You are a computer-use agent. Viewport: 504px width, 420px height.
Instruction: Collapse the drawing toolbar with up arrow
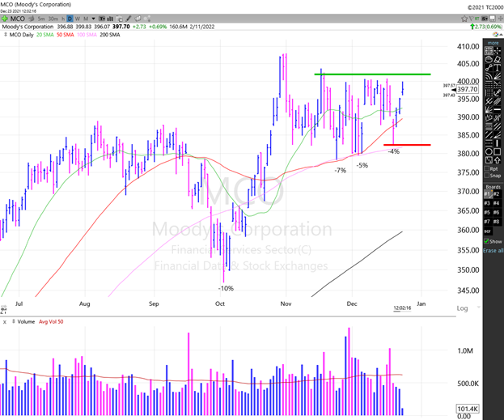coord(501,35)
